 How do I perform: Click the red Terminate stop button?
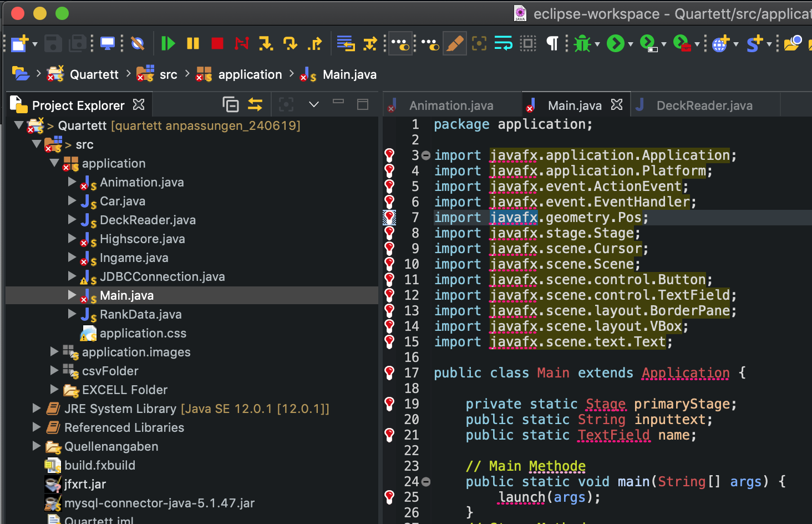point(217,43)
